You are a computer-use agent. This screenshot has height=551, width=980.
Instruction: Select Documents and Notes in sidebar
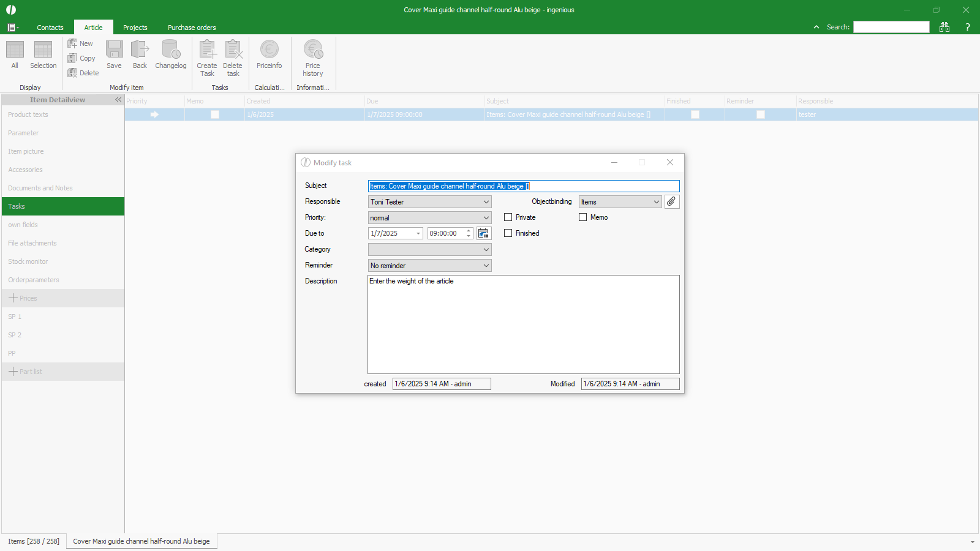40,188
